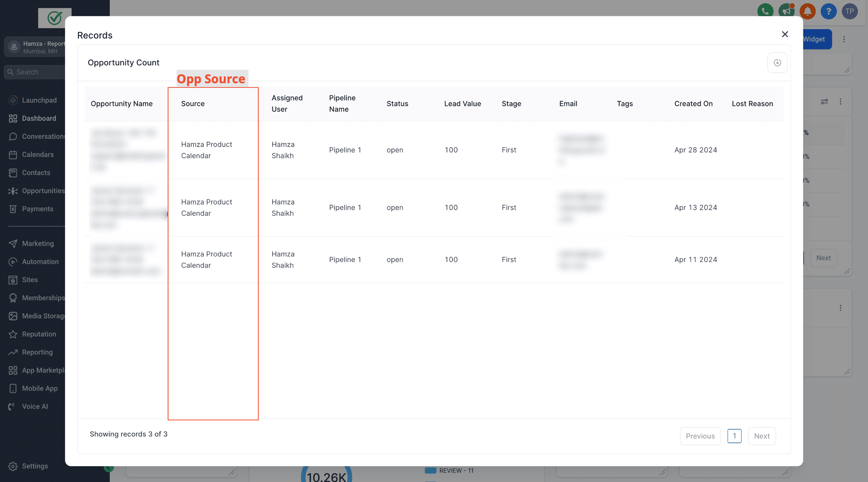
Task: Click the app logo checkmark
Action: 55,18
